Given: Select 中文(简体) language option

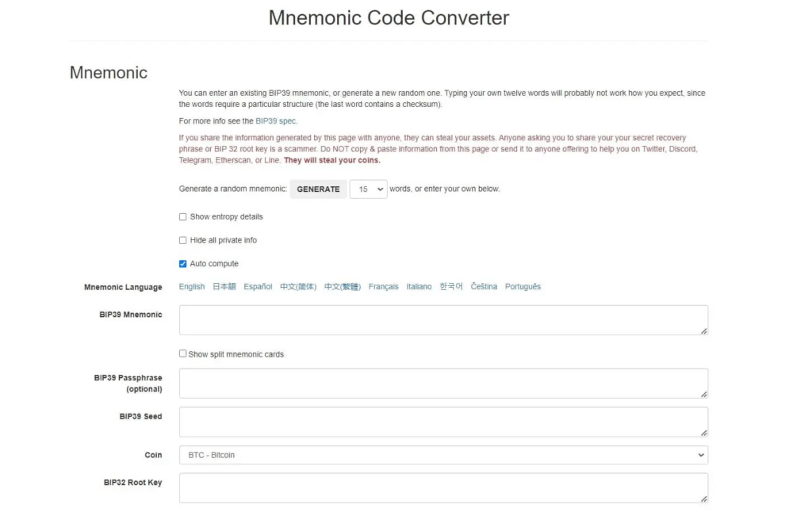Looking at the screenshot, I should [298, 286].
